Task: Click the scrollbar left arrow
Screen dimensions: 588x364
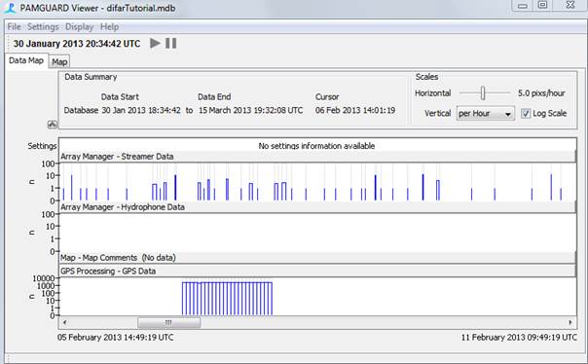Action: tap(64, 322)
